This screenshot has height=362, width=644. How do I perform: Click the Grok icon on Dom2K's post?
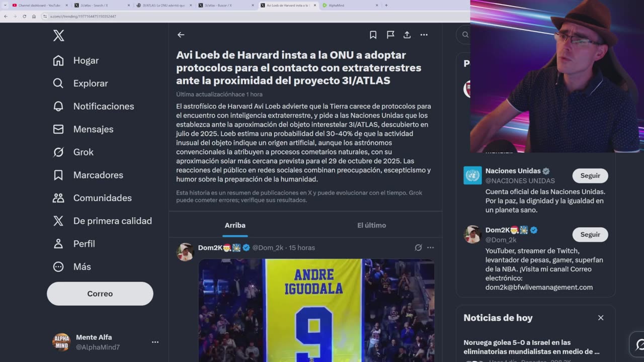(418, 247)
